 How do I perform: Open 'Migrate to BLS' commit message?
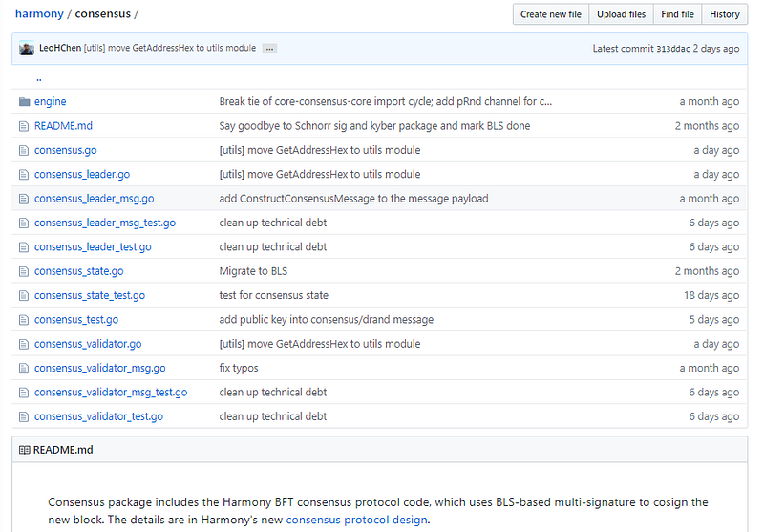(x=253, y=271)
